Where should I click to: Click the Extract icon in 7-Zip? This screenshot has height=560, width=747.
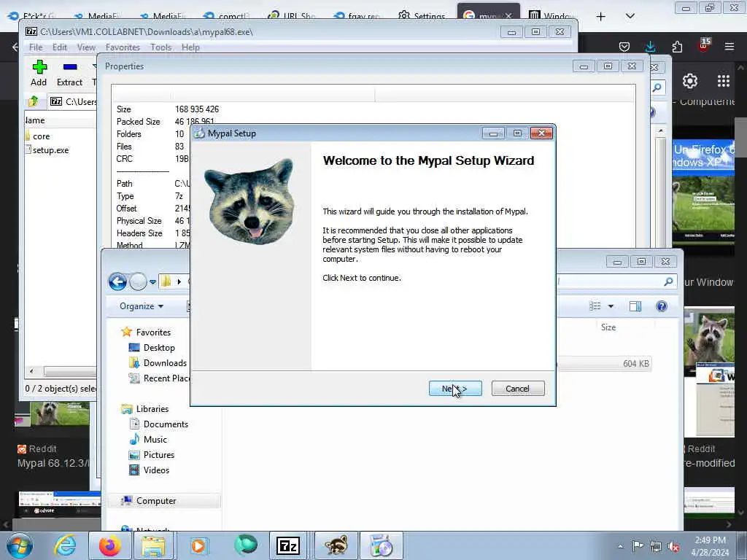click(69, 73)
